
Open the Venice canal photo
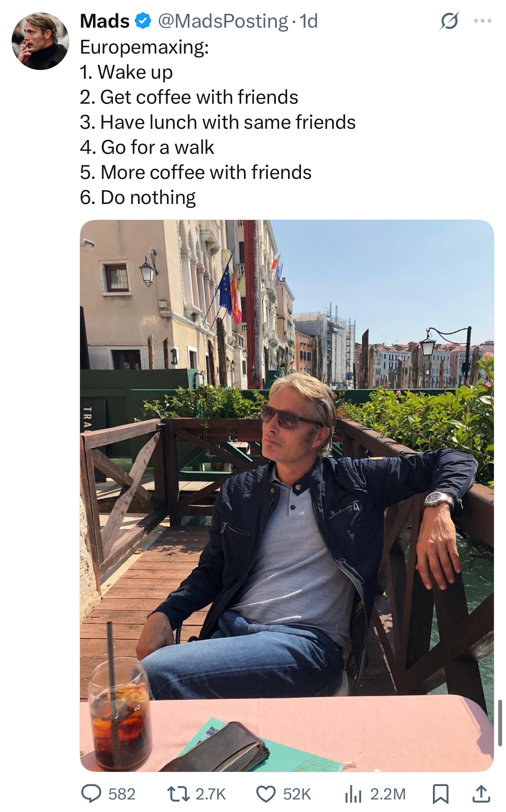287,496
